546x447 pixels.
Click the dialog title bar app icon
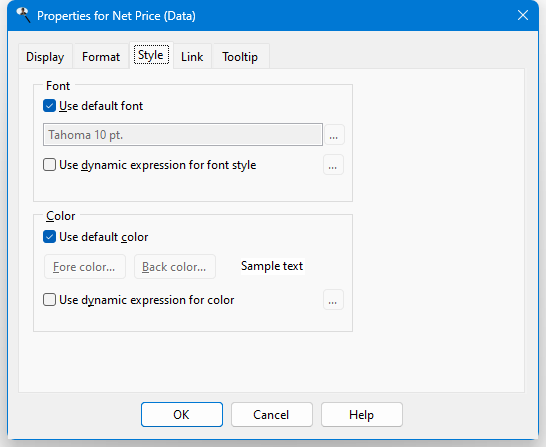click(23, 15)
